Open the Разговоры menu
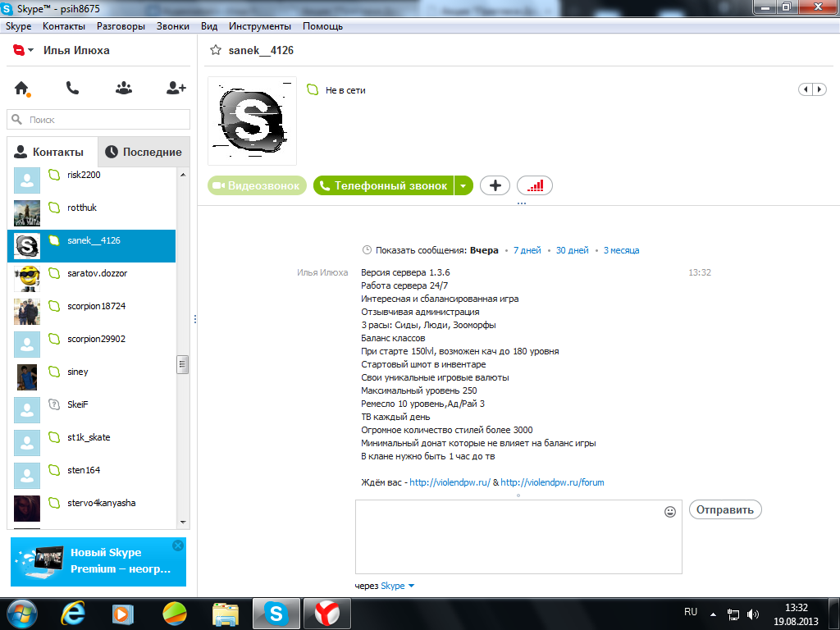This screenshot has width=840, height=630. click(x=121, y=26)
